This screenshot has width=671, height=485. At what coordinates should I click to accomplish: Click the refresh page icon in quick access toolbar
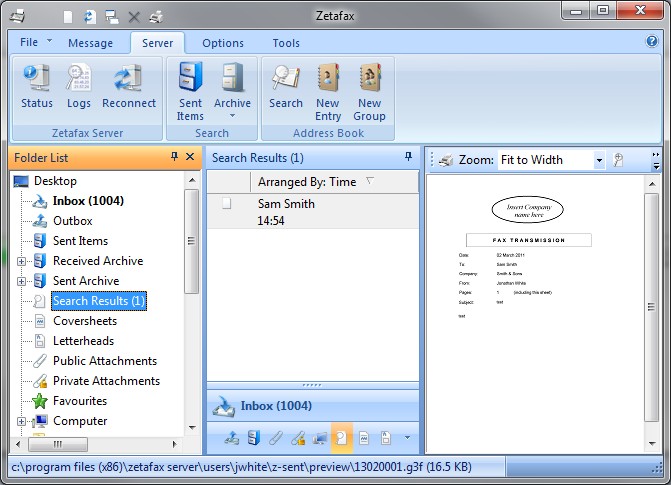pos(89,17)
